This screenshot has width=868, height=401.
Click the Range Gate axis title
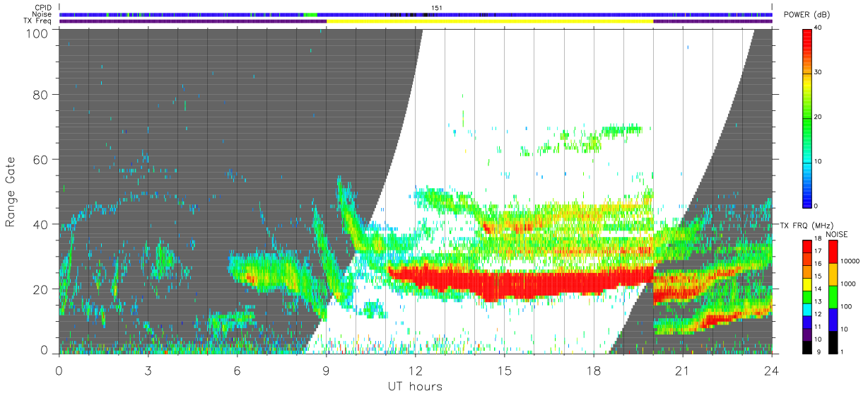tap(11, 191)
